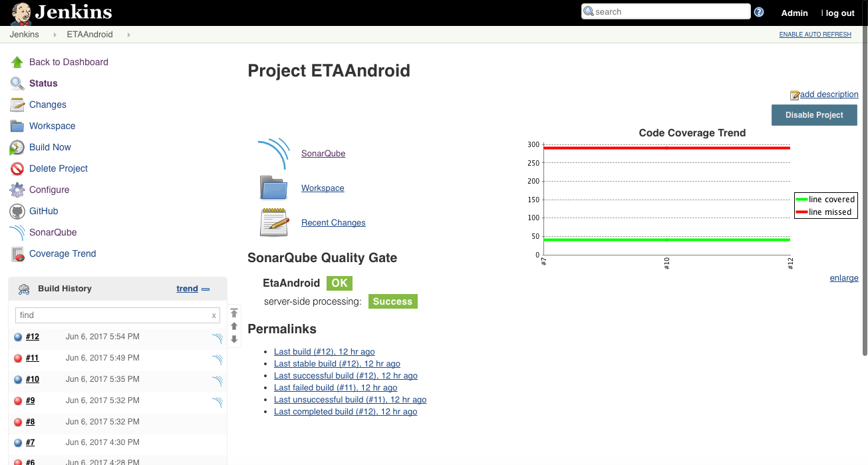The width and height of the screenshot is (868, 465).
Task: Click the add description link
Action: [829, 94]
